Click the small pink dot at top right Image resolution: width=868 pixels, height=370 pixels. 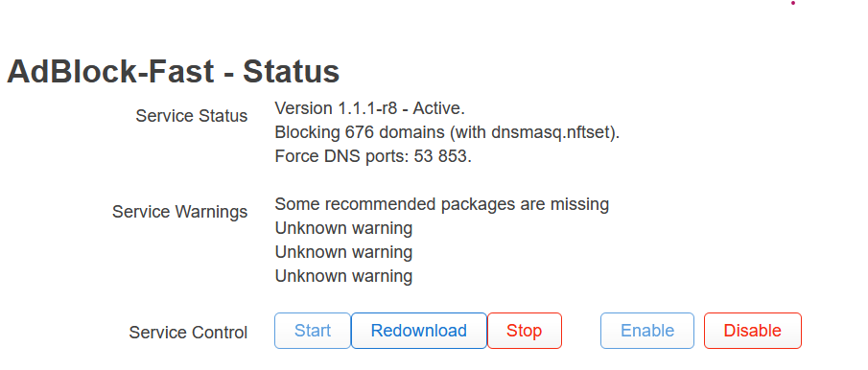793,3
